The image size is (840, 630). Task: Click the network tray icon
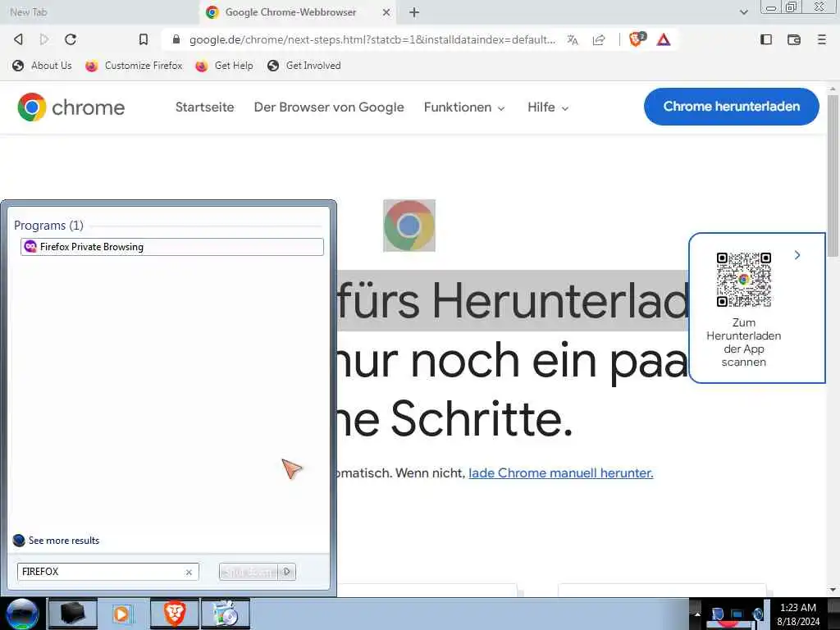click(x=737, y=614)
